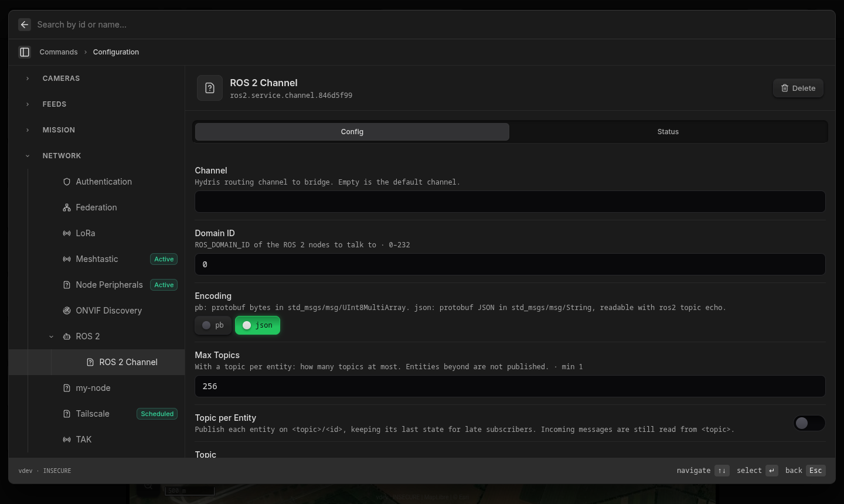844x504 pixels.
Task: Click the INSECURE status text
Action: (x=57, y=471)
